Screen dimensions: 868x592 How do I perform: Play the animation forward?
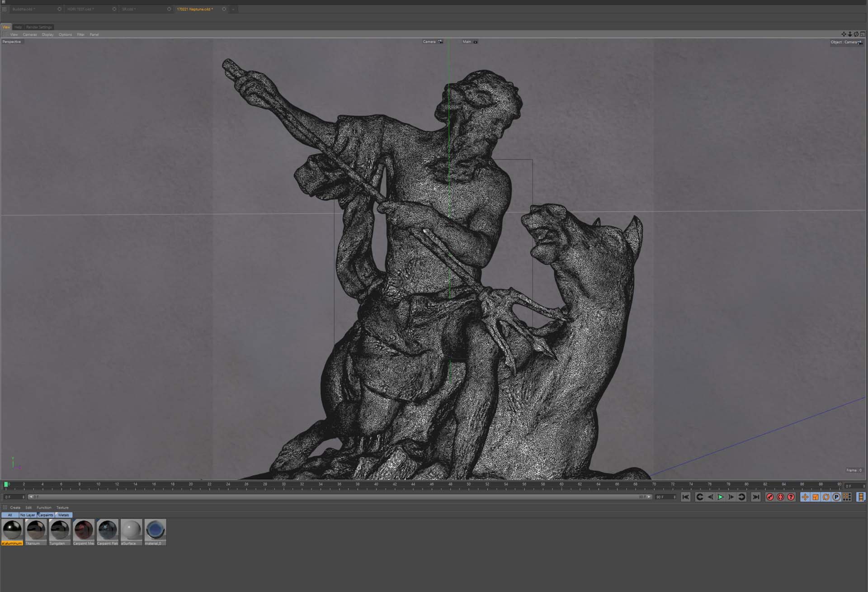pos(721,497)
